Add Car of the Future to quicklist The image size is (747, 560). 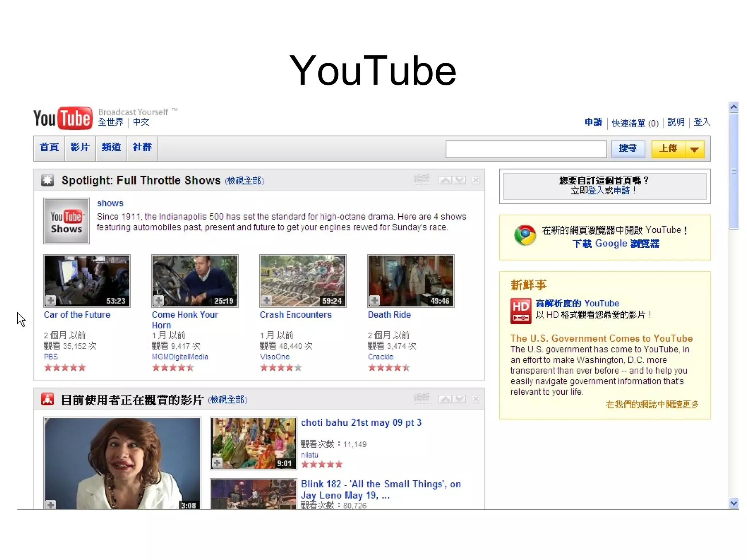[x=51, y=301]
